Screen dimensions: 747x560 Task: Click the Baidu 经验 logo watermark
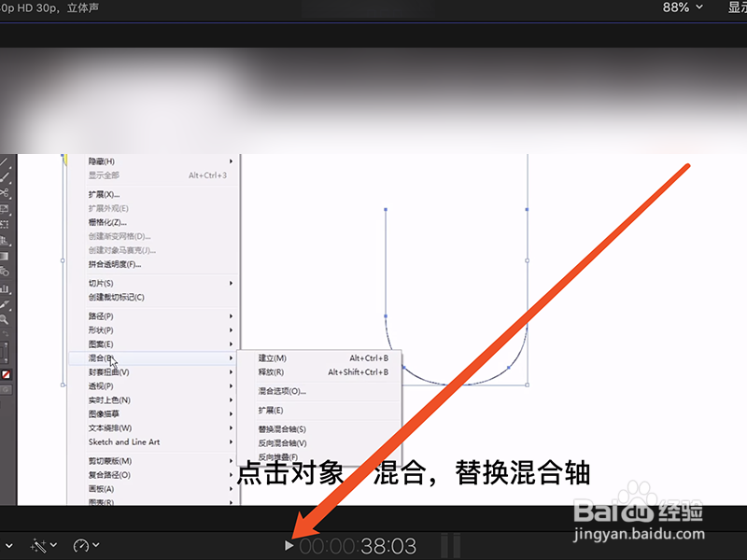644,511
